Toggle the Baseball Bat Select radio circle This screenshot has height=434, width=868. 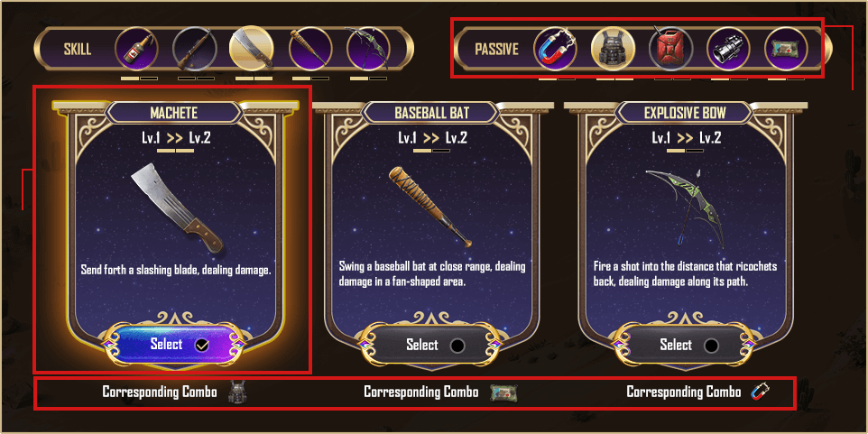click(457, 346)
